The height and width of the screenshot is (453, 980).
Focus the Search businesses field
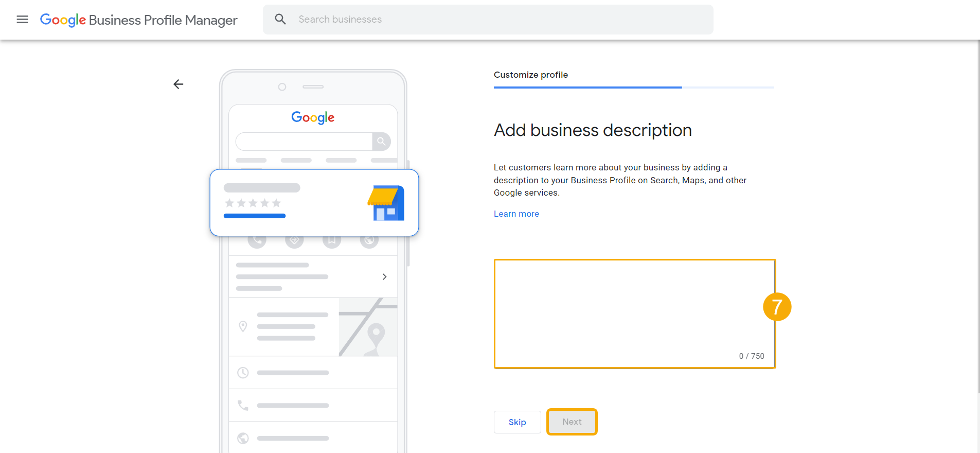click(x=488, y=20)
